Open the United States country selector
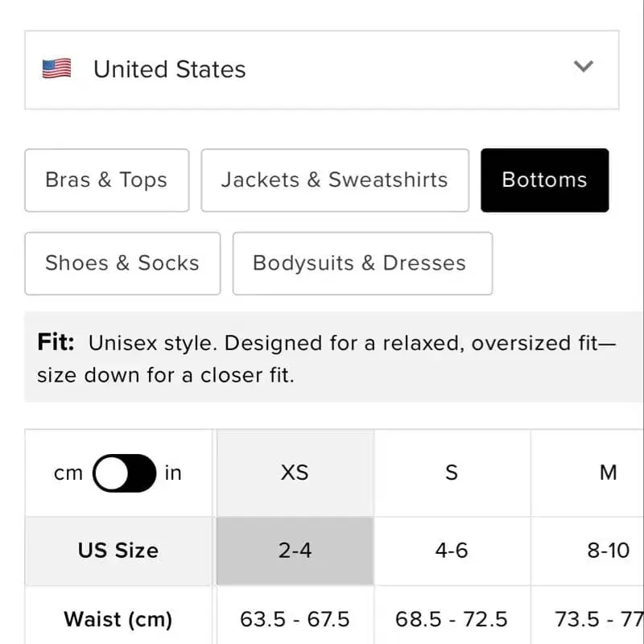This screenshot has width=644, height=644. (x=321, y=70)
